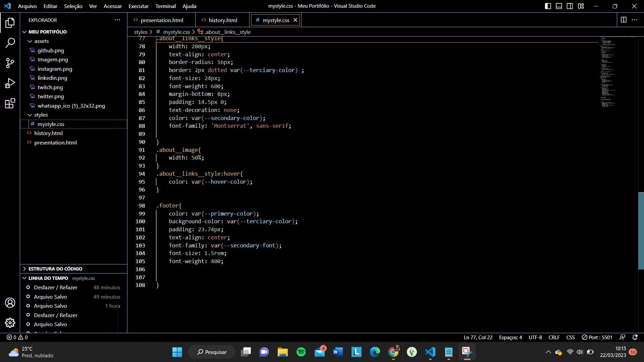
Task: Open editor More Actions ellipsis
Action: (634, 20)
